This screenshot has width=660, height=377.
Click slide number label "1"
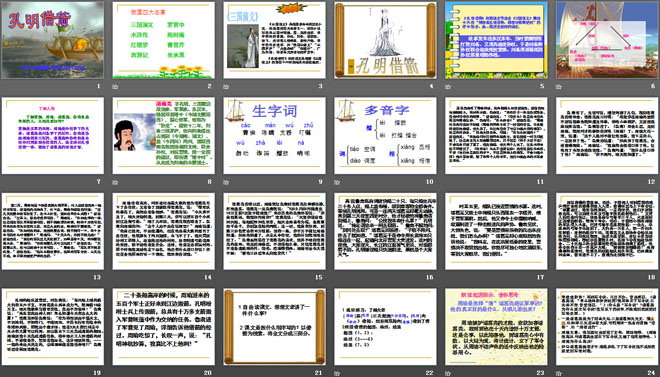click(99, 86)
